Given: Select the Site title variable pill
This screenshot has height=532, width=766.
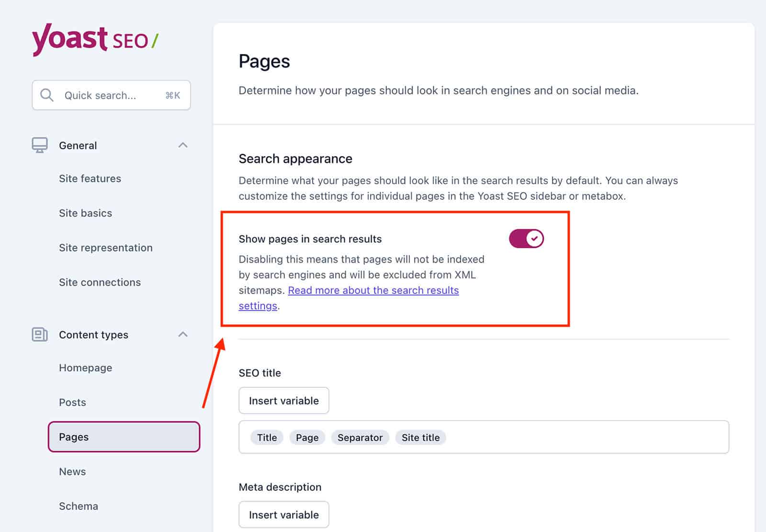Looking at the screenshot, I should 420,437.
